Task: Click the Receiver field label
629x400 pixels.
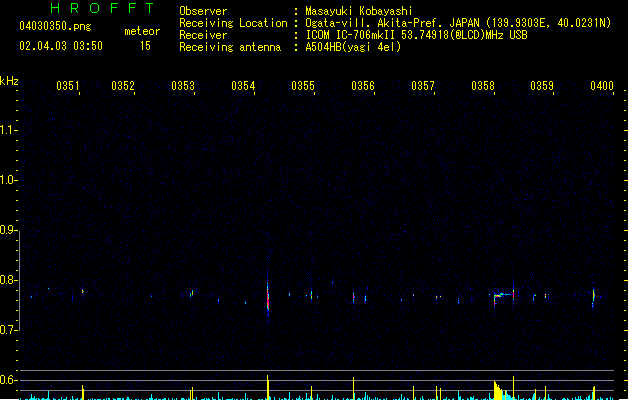Action: (203, 35)
